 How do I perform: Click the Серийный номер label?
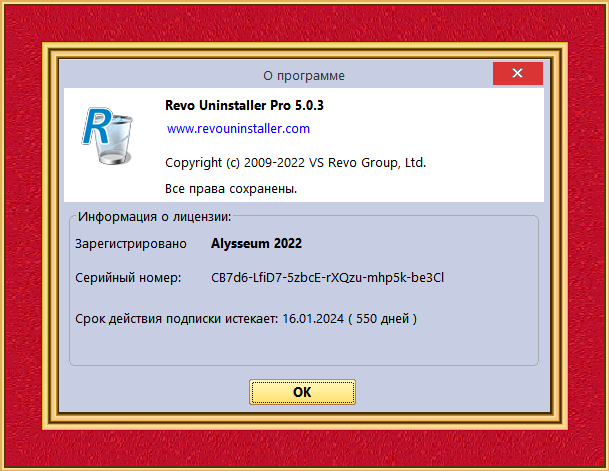click(x=128, y=278)
